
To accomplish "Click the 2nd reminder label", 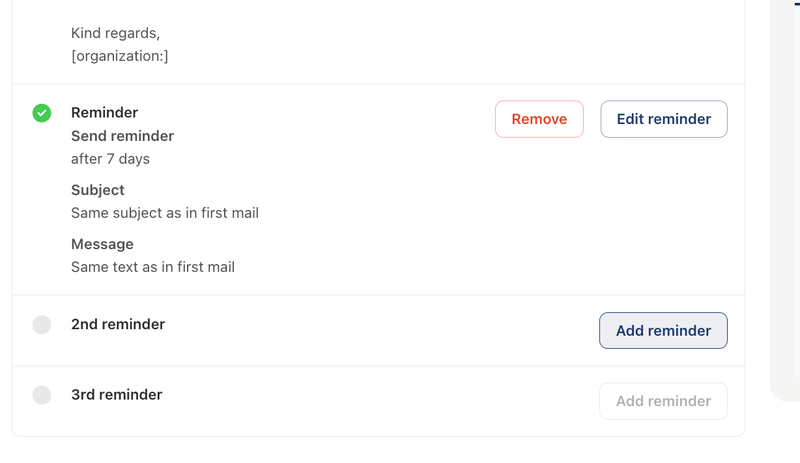I will [x=118, y=324].
